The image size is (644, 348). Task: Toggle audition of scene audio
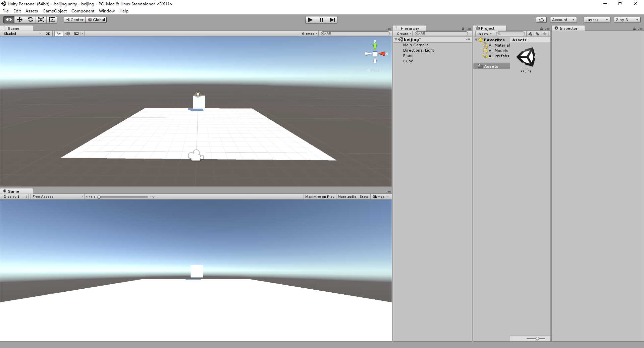(67, 34)
